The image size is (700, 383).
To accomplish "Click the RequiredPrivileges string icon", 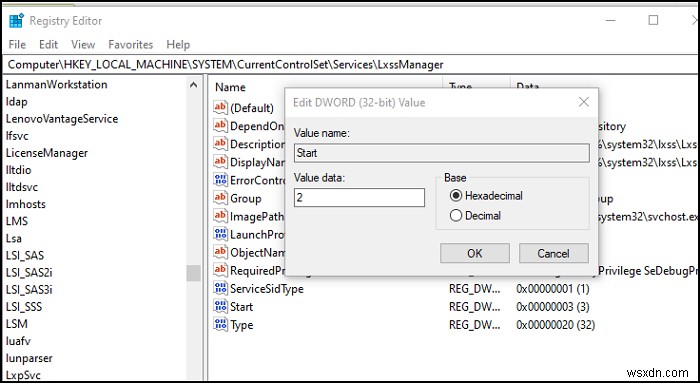I will (220, 270).
